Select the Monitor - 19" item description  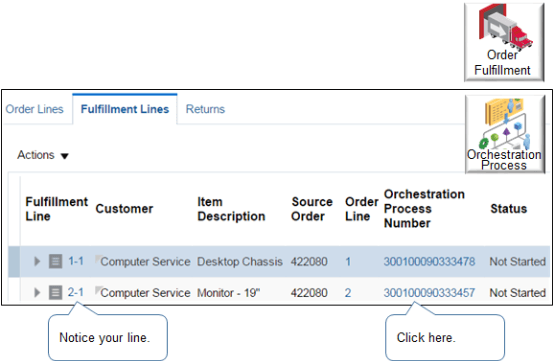coord(229,293)
